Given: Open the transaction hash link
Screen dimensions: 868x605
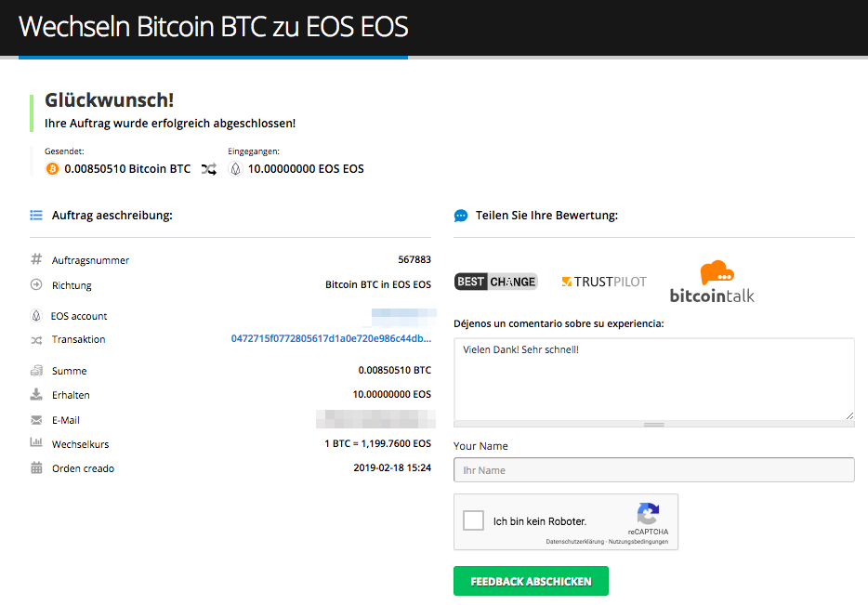Looking at the screenshot, I should 331,338.
